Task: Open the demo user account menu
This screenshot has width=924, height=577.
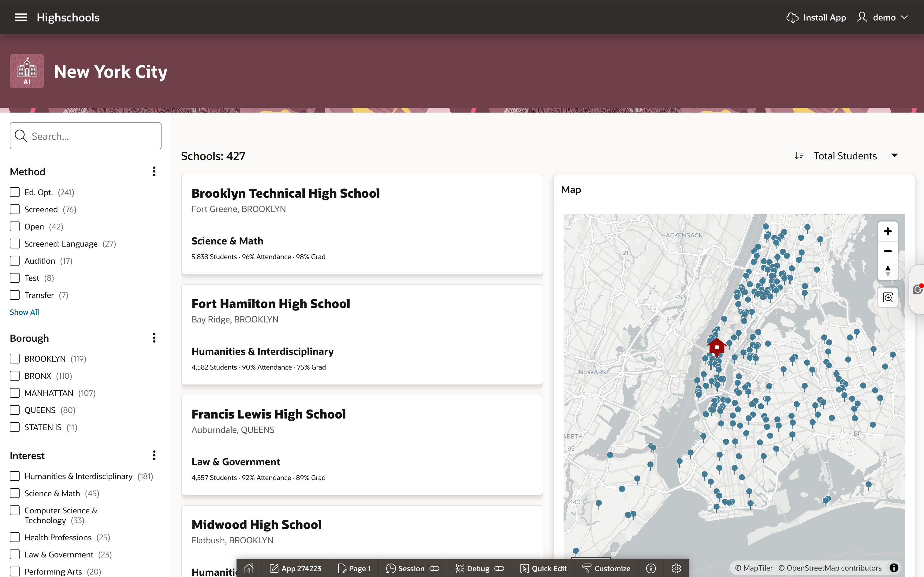Action: (x=882, y=17)
